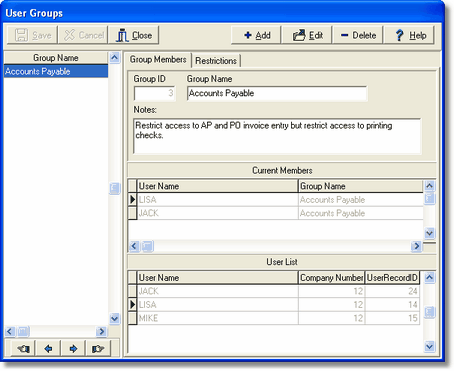The image size is (454, 371).
Task: Click UserRecordID value 14
Action: coord(392,304)
